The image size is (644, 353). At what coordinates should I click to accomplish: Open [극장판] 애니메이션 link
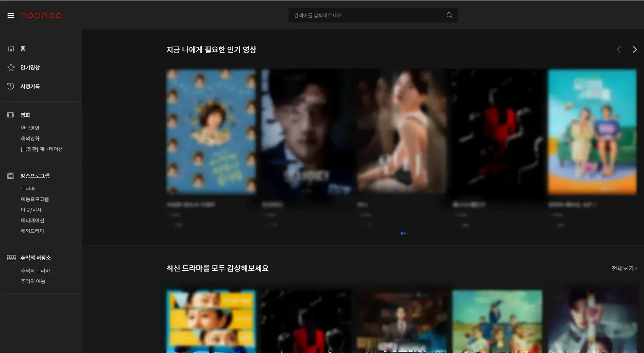tap(42, 149)
